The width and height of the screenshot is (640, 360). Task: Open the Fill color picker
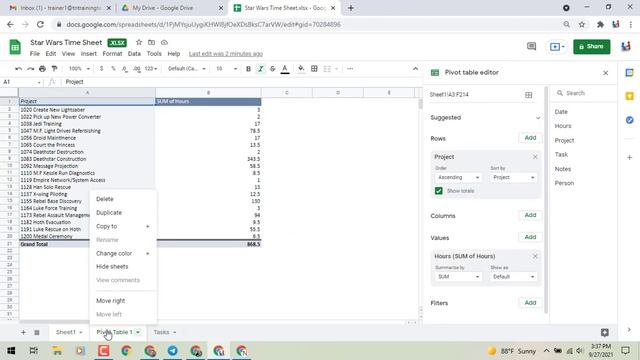[x=301, y=69]
